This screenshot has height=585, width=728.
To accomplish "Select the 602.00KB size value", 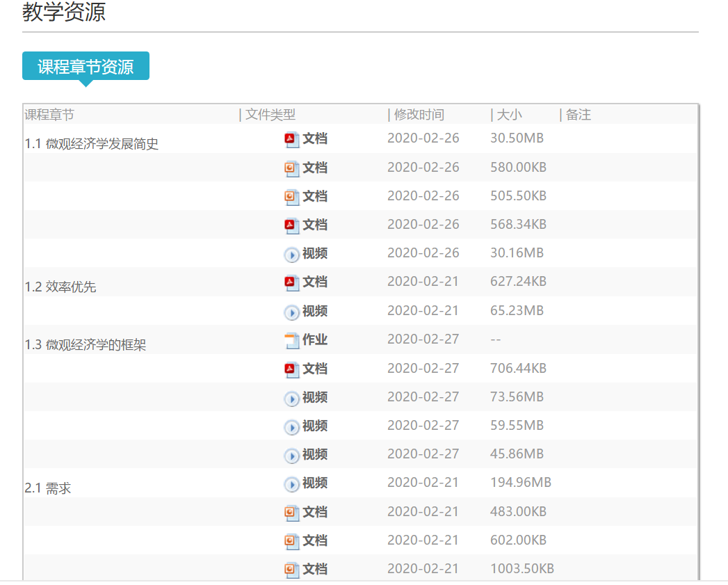I will coord(518,540).
